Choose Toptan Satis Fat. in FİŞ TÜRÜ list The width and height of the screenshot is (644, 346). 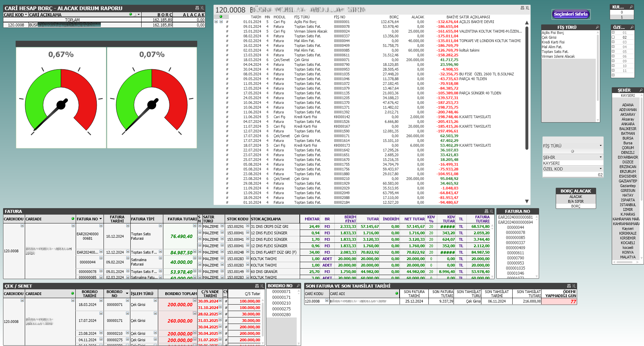555,52
